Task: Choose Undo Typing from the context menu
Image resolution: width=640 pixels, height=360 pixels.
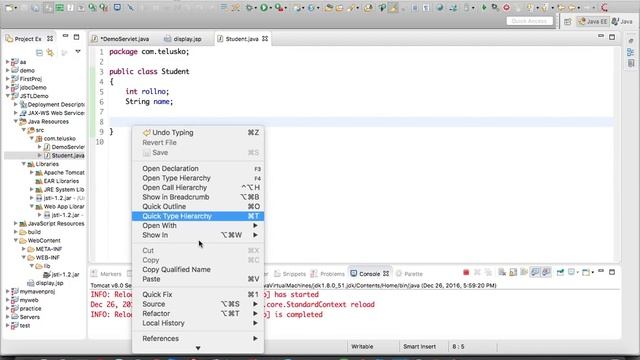Action: 198,133
